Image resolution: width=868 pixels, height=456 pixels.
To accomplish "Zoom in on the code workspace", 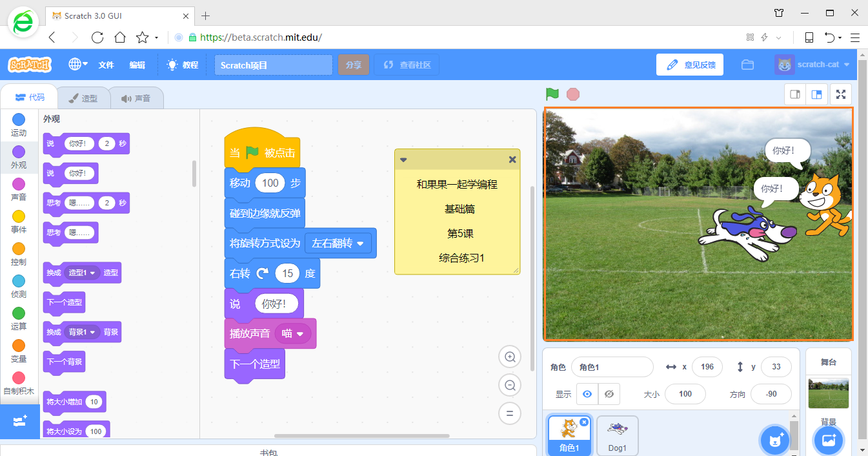I will 510,357.
